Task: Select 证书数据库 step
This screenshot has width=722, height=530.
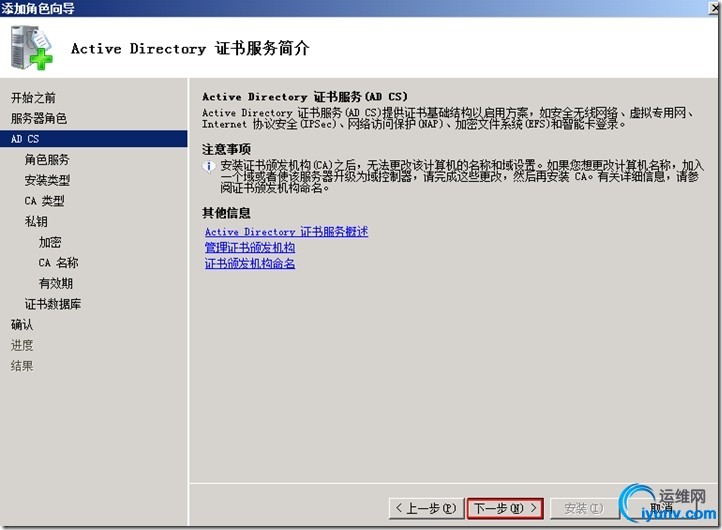Action: click(x=53, y=304)
